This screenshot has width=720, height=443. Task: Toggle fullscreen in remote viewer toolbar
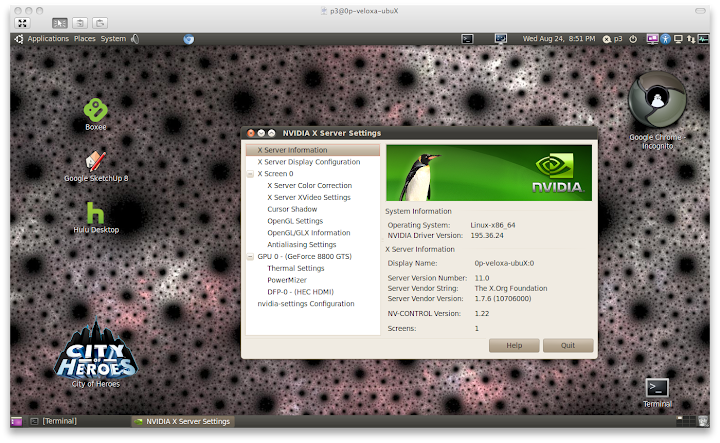[22, 23]
